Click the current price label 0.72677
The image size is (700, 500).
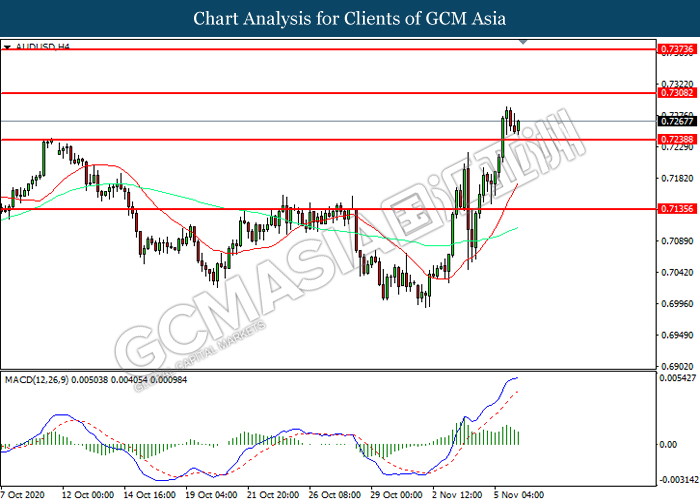pyautogui.click(x=677, y=121)
